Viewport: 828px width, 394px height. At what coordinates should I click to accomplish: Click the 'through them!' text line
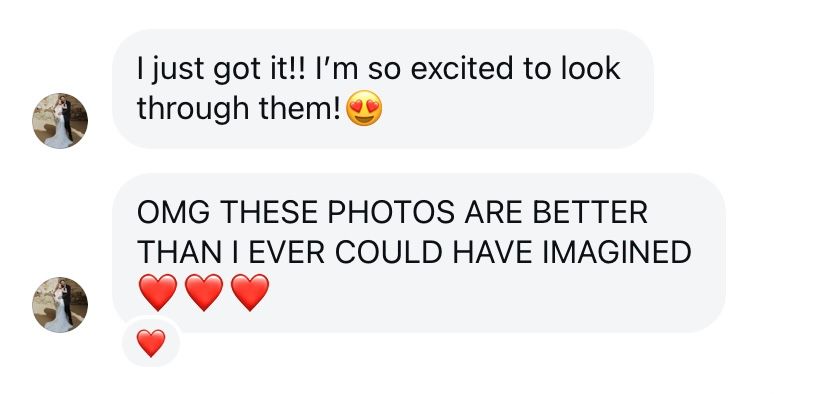click(239, 109)
